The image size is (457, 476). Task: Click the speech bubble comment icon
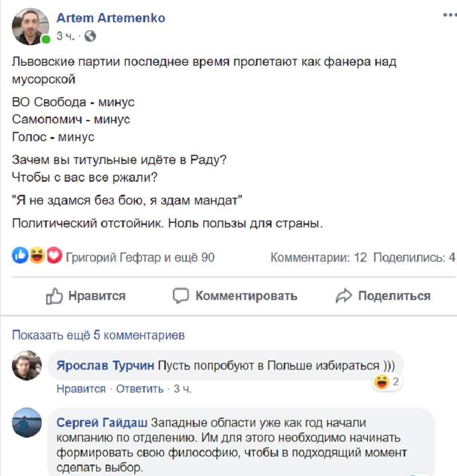tap(181, 296)
